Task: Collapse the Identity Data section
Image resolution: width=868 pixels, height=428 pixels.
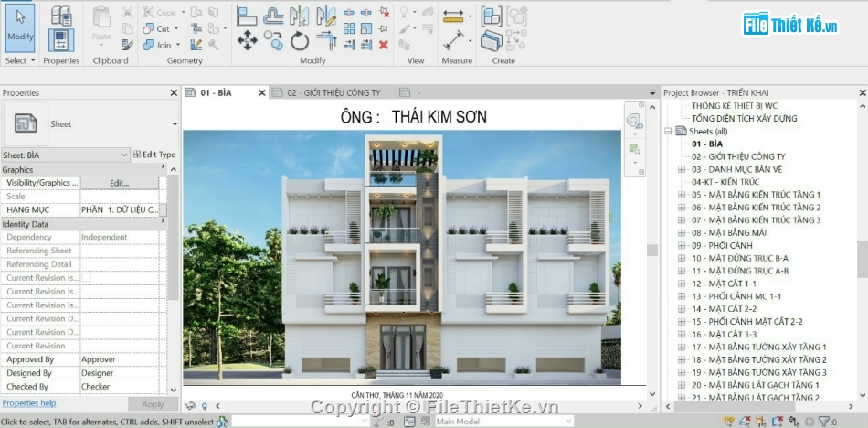Action: coord(163,221)
